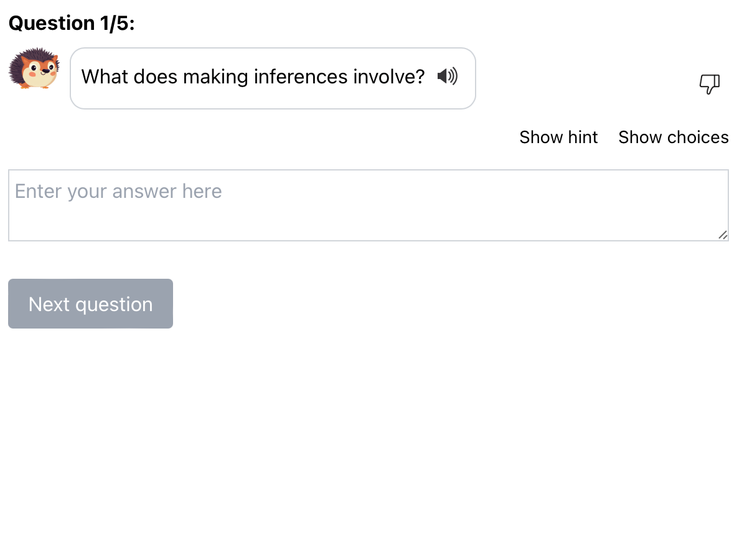This screenshot has height=560, width=747.
Task: Dislike this question with thumbs down
Action: 710,84
